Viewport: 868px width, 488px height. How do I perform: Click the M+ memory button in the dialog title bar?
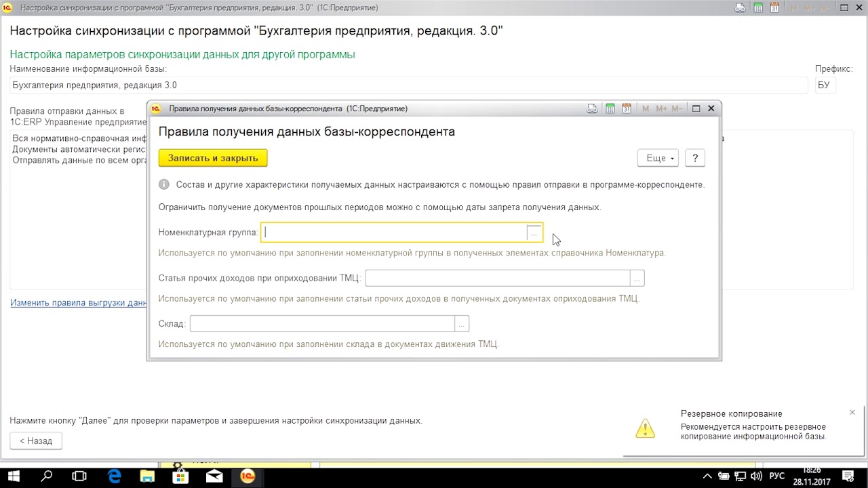pyautogui.click(x=662, y=108)
